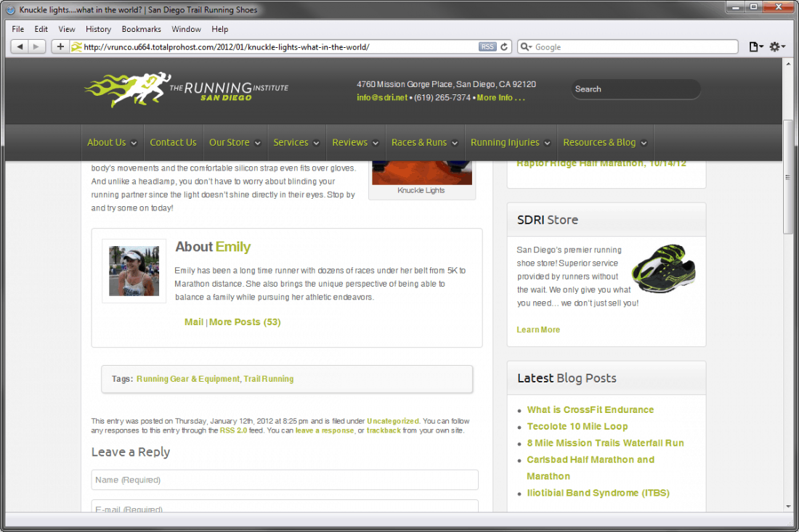The height and width of the screenshot is (532, 799).
Task: Follow the Tecolote 10 Mile Loop link
Action: 577,426
